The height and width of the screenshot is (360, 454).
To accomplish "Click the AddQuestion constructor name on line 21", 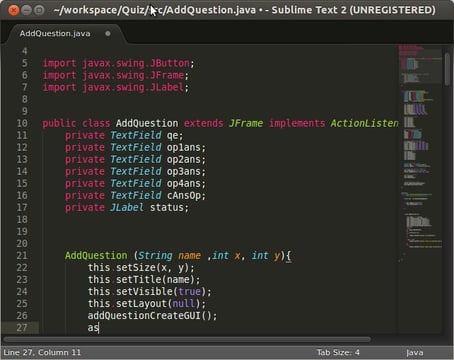I will click(x=96, y=256).
